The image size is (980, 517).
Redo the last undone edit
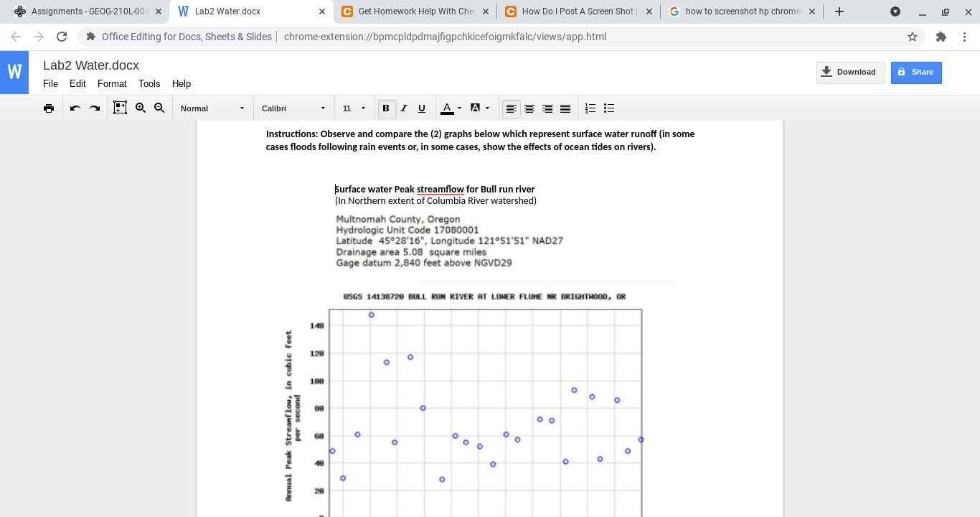point(95,108)
